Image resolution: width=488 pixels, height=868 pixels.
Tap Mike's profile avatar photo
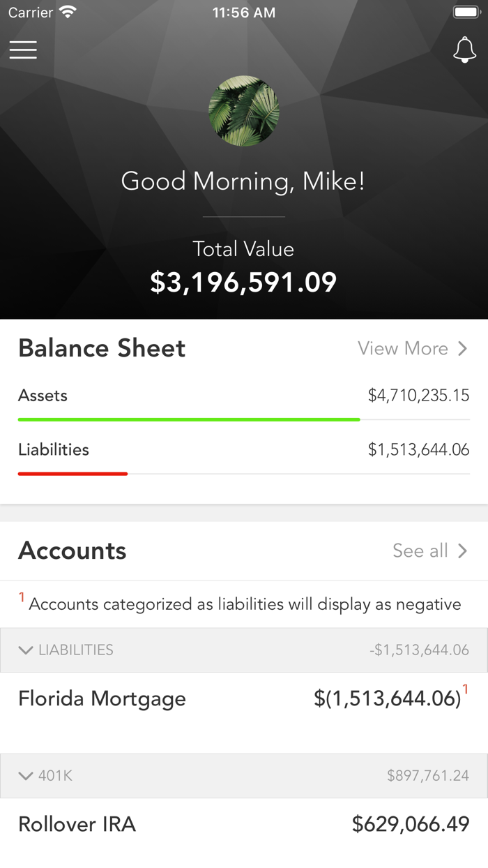click(x=244, y=111)
